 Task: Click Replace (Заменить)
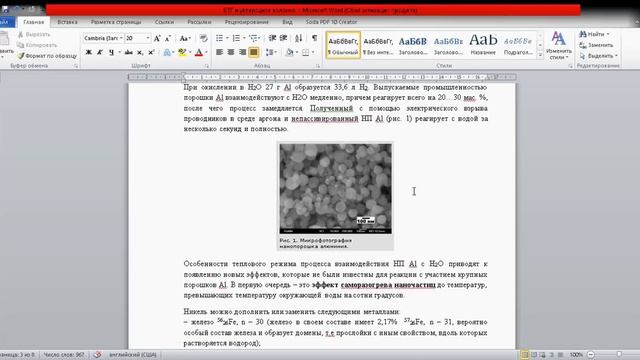(x=596, y=45)
